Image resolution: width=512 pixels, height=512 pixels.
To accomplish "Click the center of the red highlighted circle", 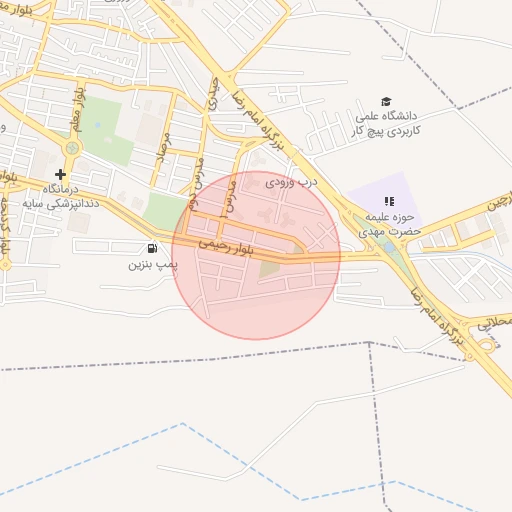I will click(x=256, y=256).
